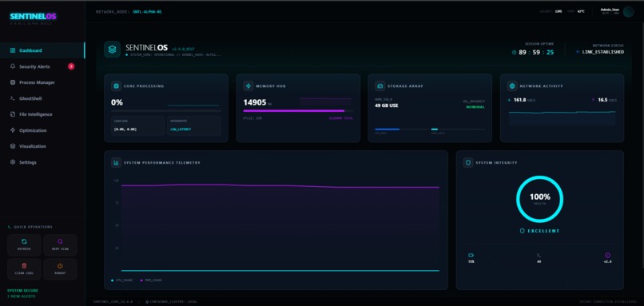
Task: Click the 0% core processing value
Action: click(117, 102)
